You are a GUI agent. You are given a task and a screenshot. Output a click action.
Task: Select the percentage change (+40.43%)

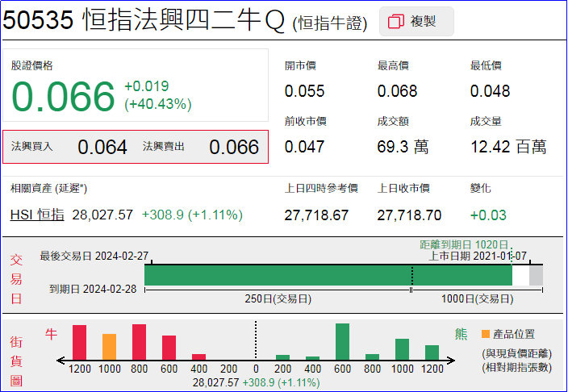pyautogui.click(x=157, y=104)
